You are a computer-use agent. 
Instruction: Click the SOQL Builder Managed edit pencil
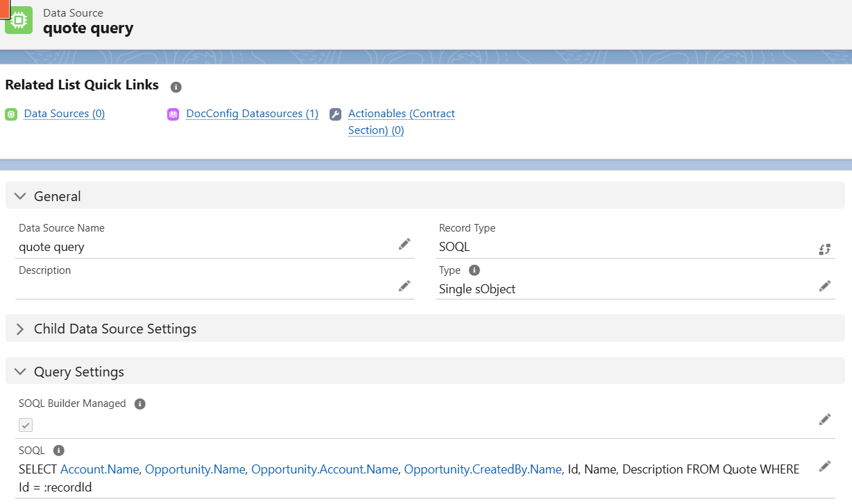pyautogui.click(x=824, y=419)
